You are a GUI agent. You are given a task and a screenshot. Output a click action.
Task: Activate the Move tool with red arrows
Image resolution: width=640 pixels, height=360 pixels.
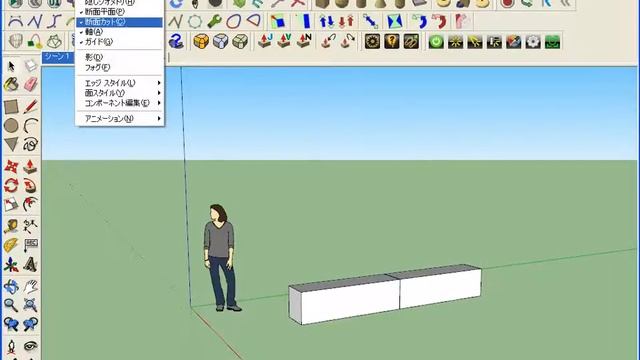pyautogui.click(x=11, y=167)
